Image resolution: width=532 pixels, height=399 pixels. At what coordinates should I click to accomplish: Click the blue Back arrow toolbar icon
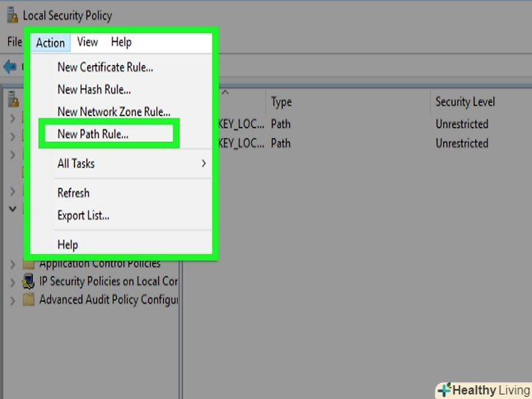pos(9,66)
